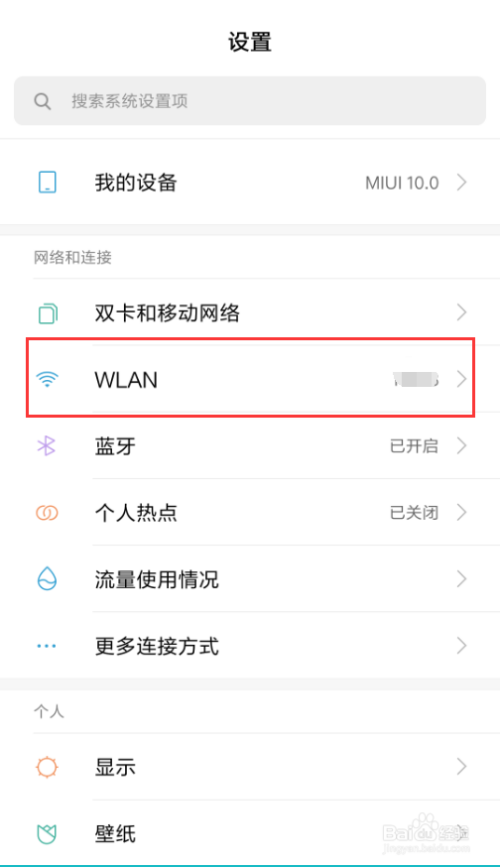Tap the display sun icon
This screenshot has width=500, height=867.
click(47, 767)
